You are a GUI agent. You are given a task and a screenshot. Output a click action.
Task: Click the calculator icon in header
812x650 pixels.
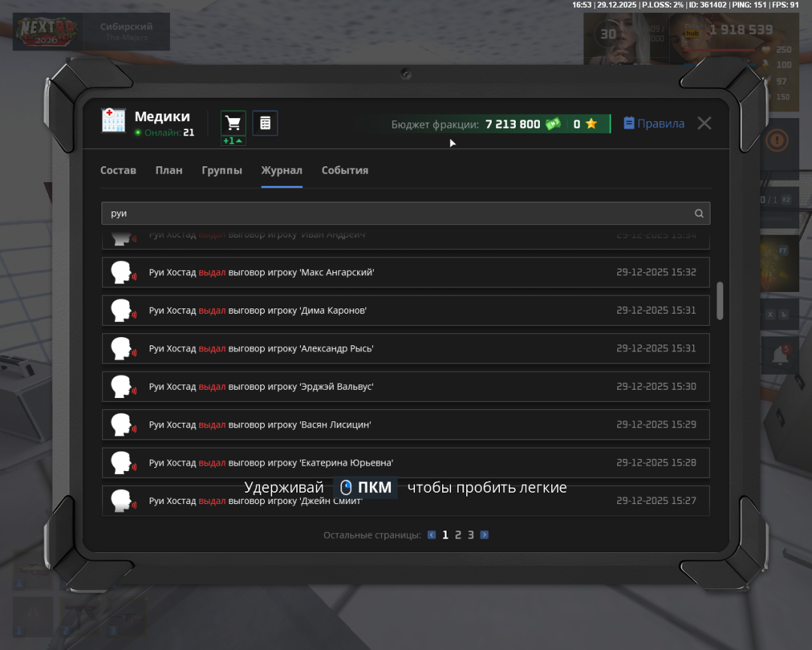(265, 123)
